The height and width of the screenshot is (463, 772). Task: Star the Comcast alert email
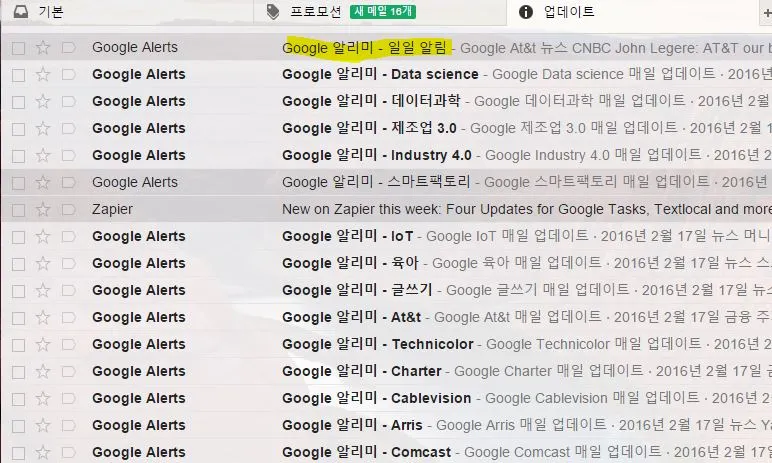(43, 452)
